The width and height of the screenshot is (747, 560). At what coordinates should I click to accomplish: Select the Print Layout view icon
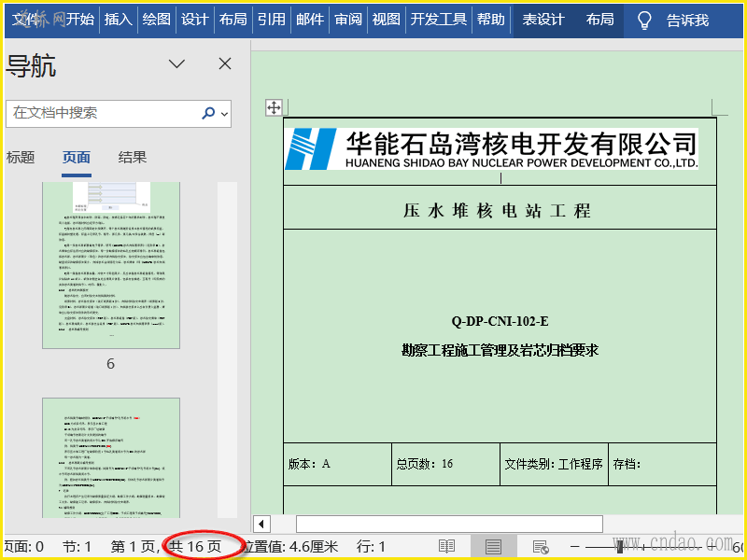pyautogui.click(x=493, y=546)
